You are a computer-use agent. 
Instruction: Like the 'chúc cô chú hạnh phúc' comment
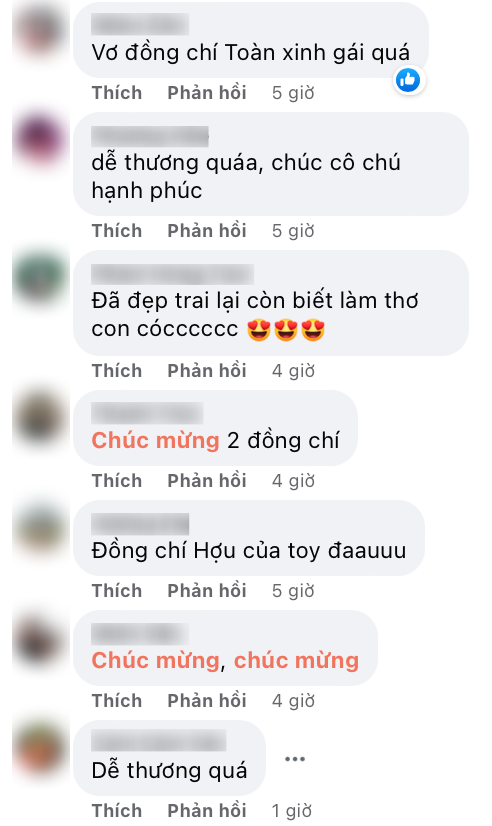[x=117, y=231]
